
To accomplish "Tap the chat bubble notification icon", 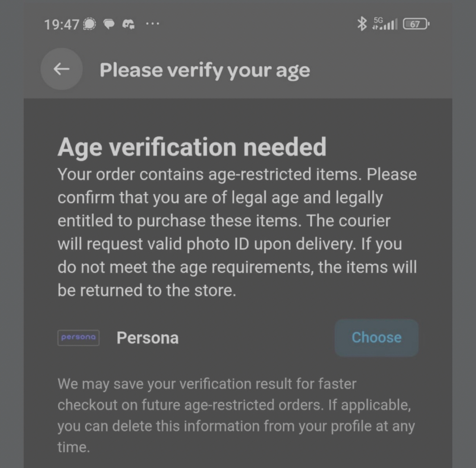I will point(109,24).
